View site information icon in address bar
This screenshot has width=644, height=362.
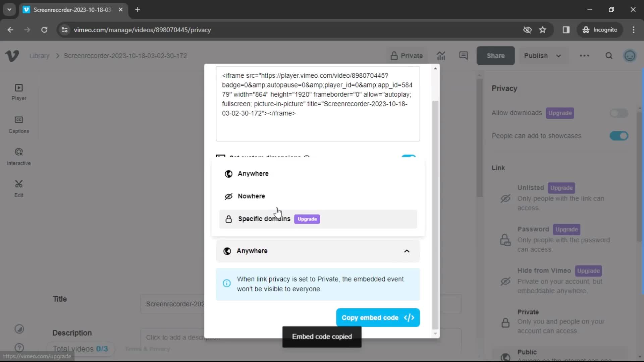tap(64, 30)
